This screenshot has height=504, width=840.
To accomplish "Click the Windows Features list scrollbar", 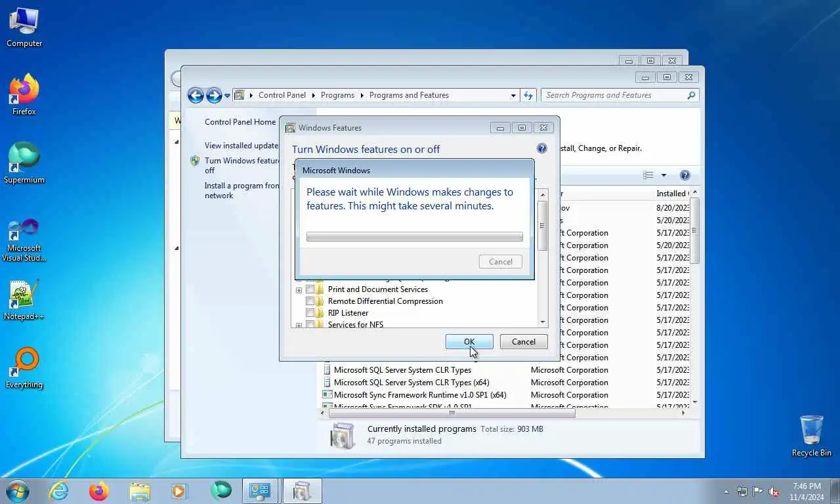I will (x=543, y=225).
